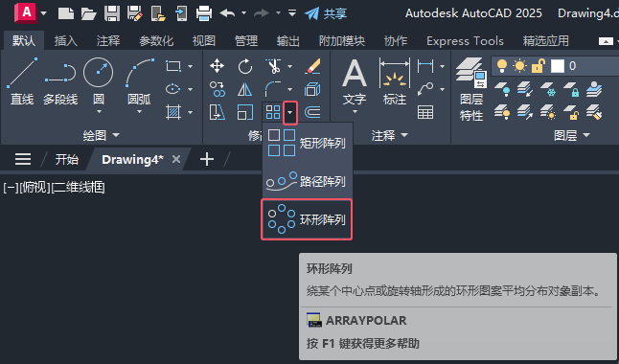The height and width of the screenshot is (364, 619).
Task: Click the 标注 dimension tool
Action: tap(395, 81)
